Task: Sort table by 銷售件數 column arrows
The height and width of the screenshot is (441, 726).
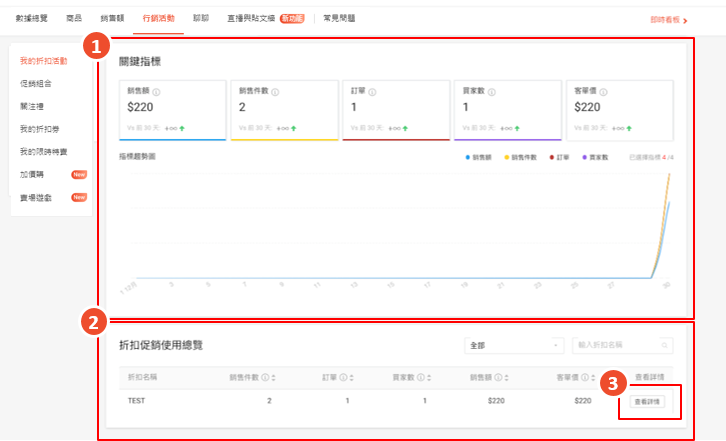Action: click(x=274, y=377)
